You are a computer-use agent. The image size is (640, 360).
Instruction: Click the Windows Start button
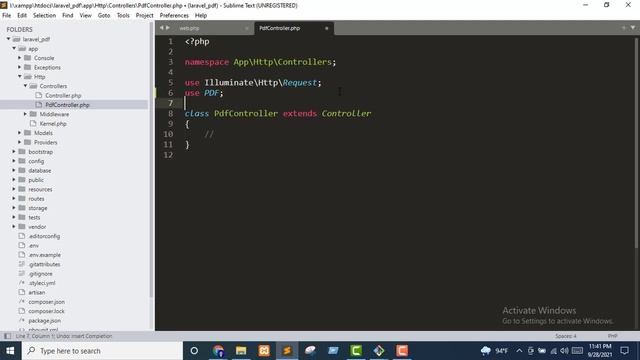click(x=10, y=351)
